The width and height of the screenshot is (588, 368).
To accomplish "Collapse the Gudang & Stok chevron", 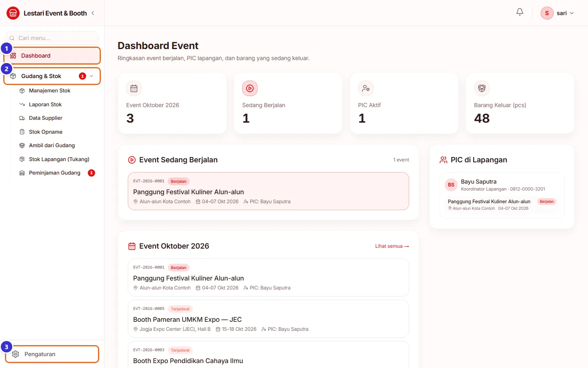I will tap(91, 76).
